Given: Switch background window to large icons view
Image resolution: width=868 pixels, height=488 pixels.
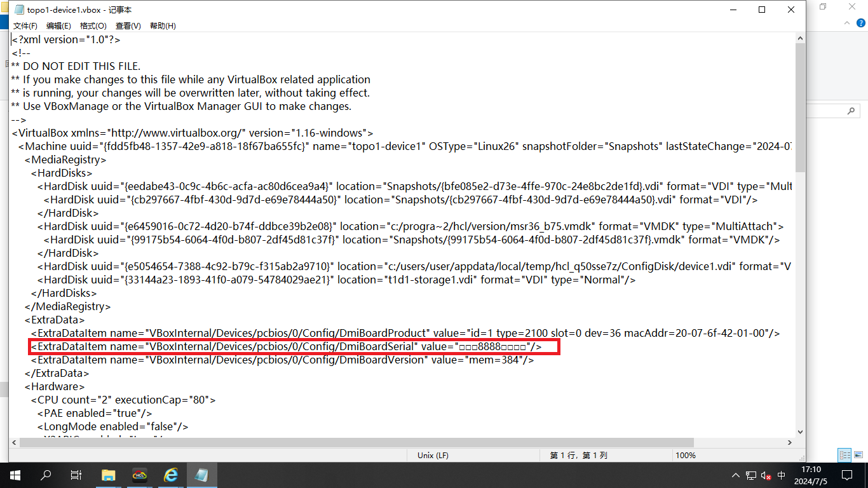Looking at the screenshot, I should pyautogui.click(x=858, y=455).
